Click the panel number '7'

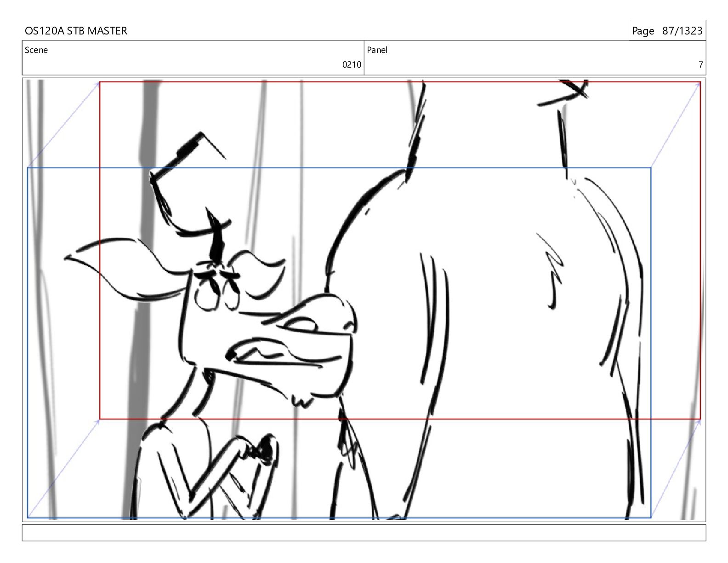click(701, 65)
